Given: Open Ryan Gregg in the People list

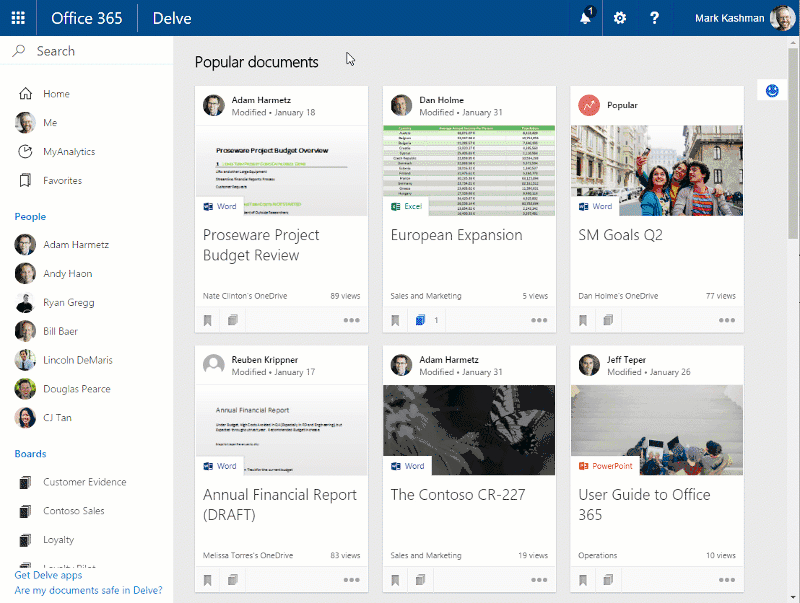Looking at the screenshot, I should pyautogui.click(x=69, y=303).
